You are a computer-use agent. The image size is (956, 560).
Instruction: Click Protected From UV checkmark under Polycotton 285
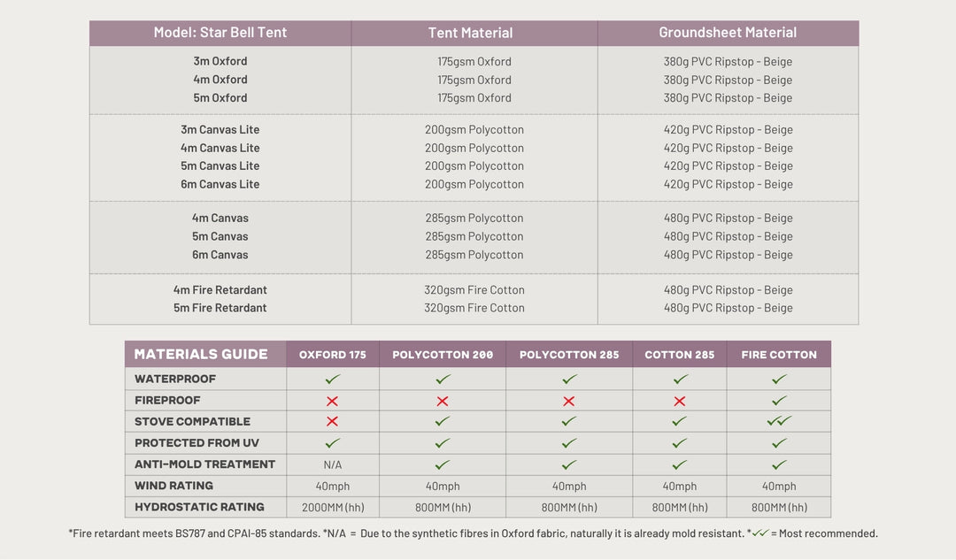569,443
